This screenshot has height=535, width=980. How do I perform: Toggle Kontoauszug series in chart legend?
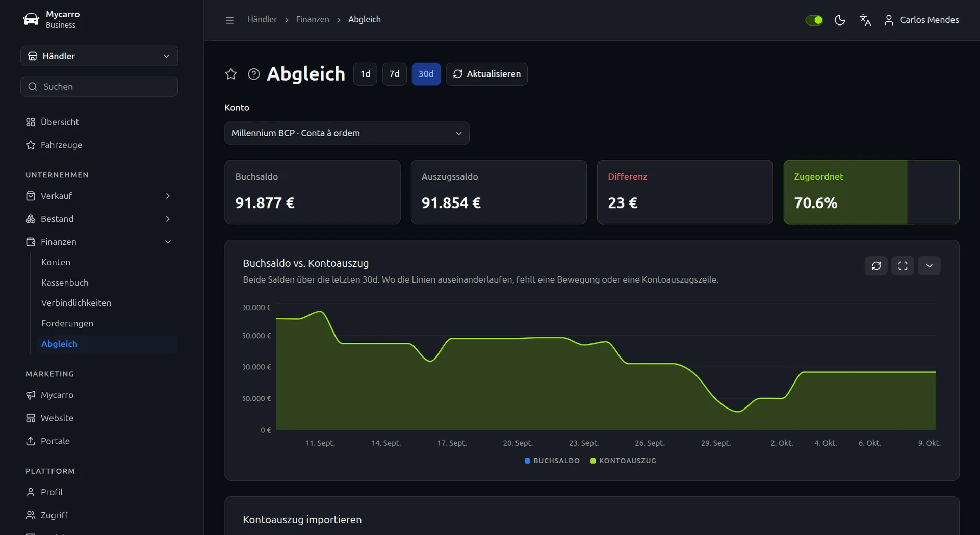click(623, 461)
